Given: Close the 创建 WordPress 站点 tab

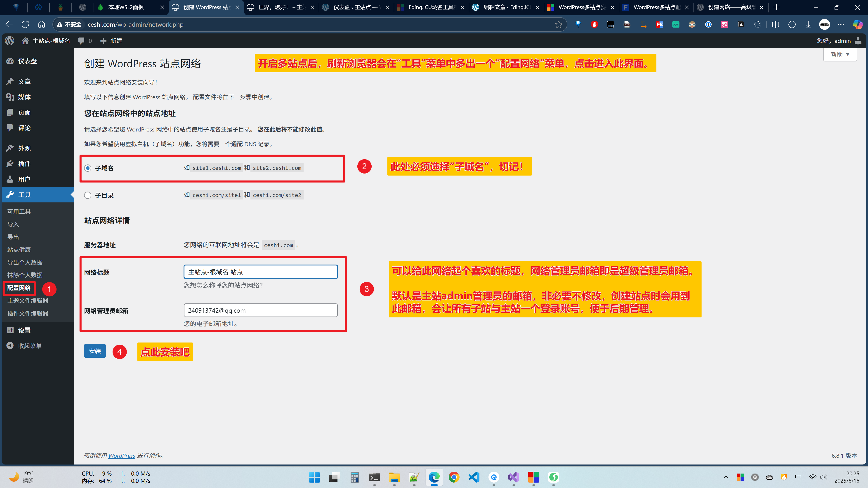Looking at the screenshot, I should pos(237,7).
